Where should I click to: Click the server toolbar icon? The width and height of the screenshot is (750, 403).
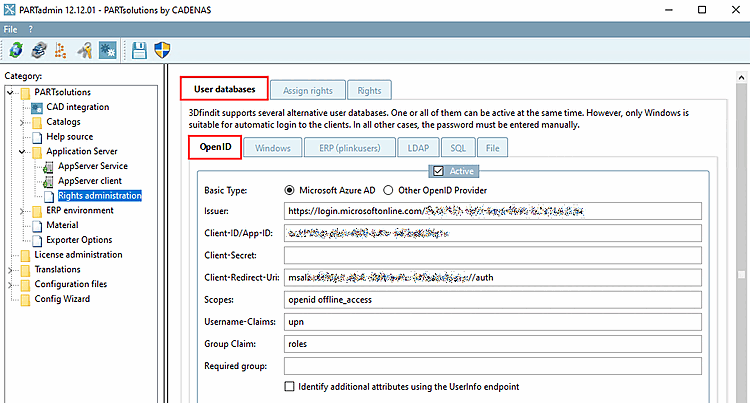(x=39, y=50)
